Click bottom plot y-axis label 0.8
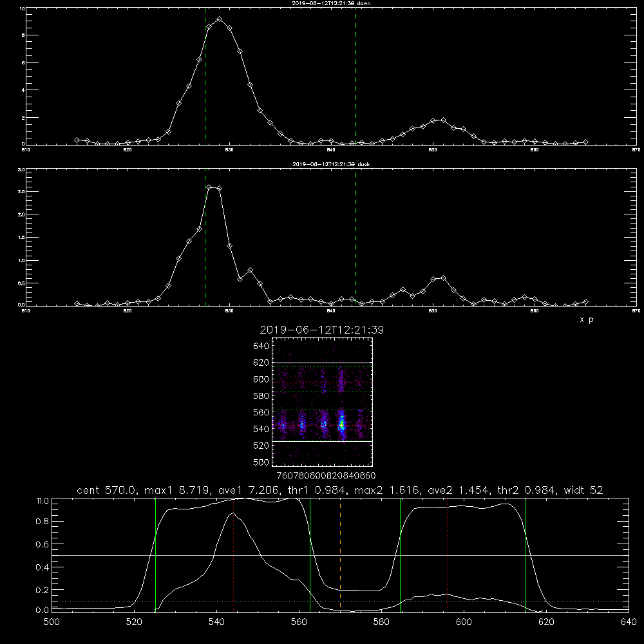The height and width of the screenshot is (644, 644). tap(43, 522)
